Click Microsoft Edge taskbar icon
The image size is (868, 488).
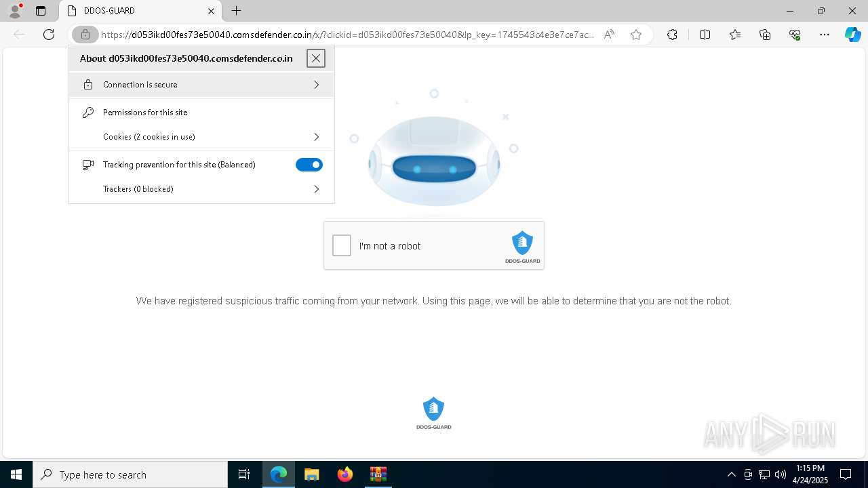tap(279, 474)
